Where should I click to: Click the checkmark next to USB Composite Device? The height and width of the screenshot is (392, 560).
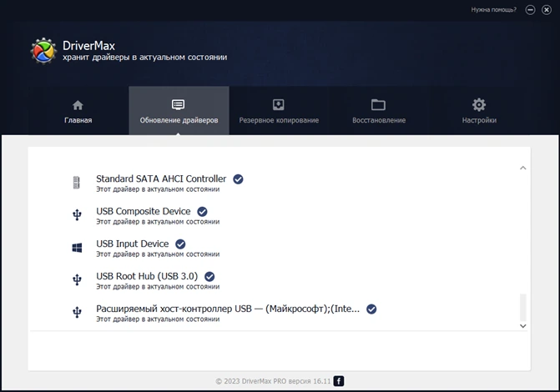[x=202, y=212]
